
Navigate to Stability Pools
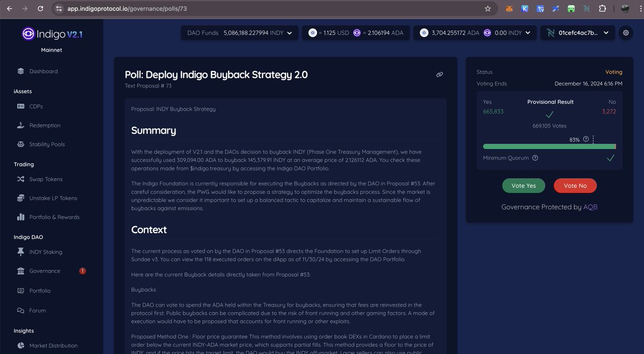(47, 144)
